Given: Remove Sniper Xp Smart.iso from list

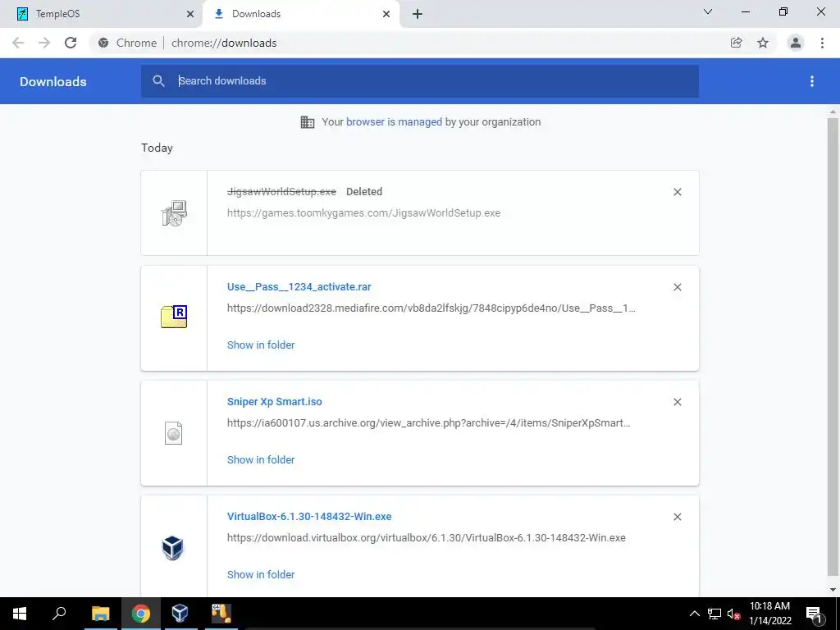Looking at the screenshot, I should coord(677,402).
